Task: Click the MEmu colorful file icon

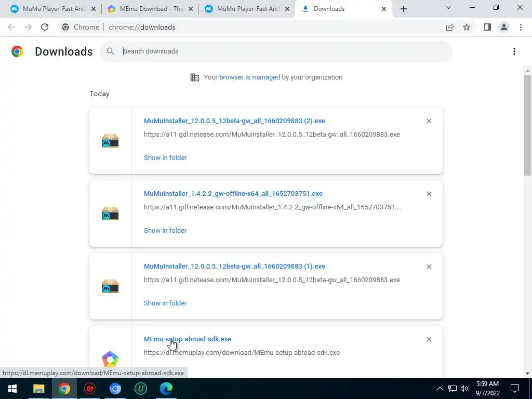Action: tap(110, 360)
